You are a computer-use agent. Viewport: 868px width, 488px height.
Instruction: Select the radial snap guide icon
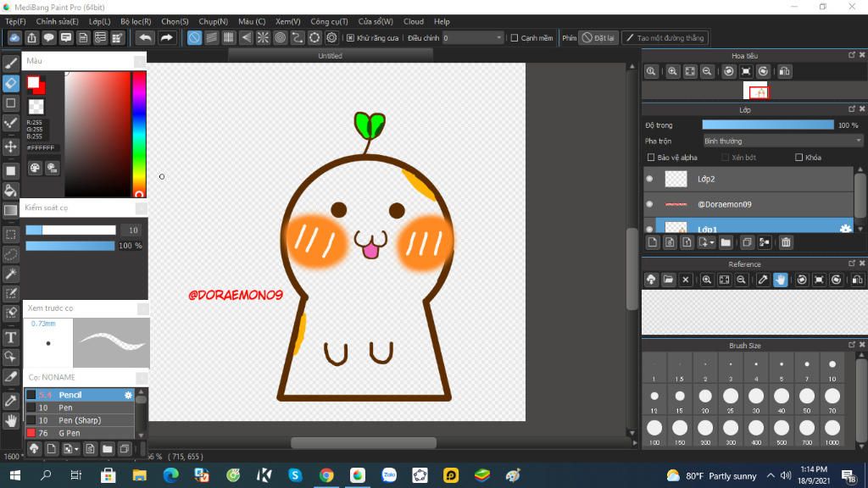263,37
